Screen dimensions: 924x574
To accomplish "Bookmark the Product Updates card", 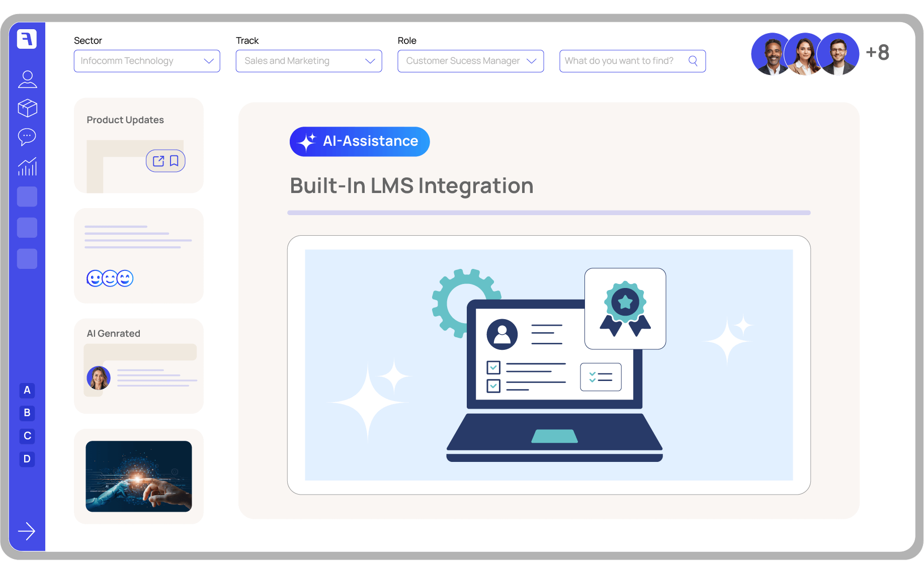I will tap(174, 161).
